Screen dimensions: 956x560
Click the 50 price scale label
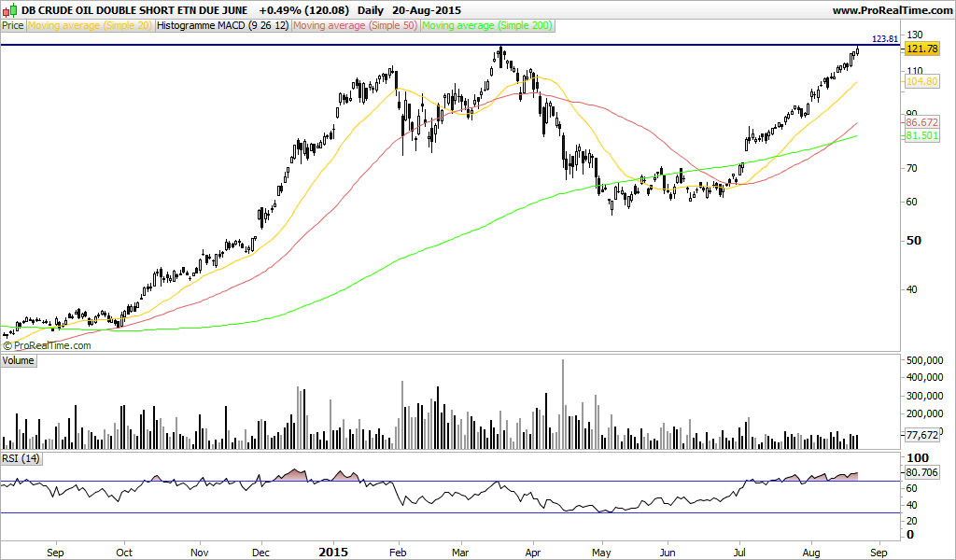pos(913,240)
